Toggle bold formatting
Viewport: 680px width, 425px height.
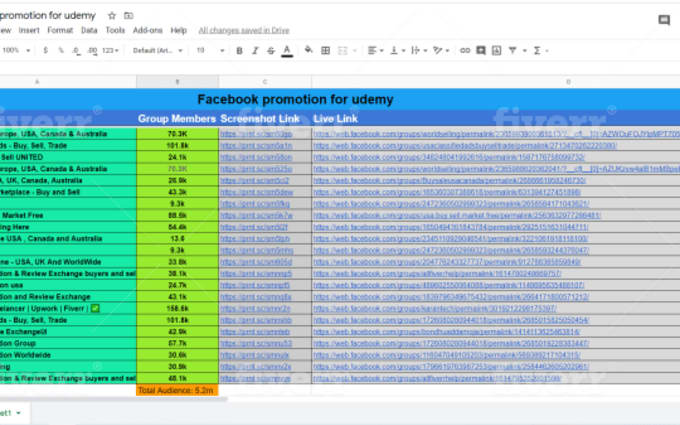pyautogui.click(x=239, y=51)
